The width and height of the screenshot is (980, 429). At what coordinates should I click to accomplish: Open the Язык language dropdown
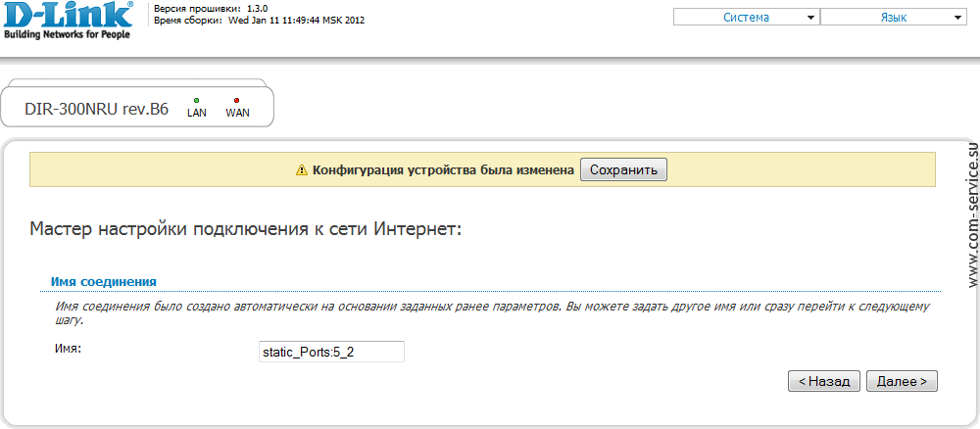(x=893, y=18)
